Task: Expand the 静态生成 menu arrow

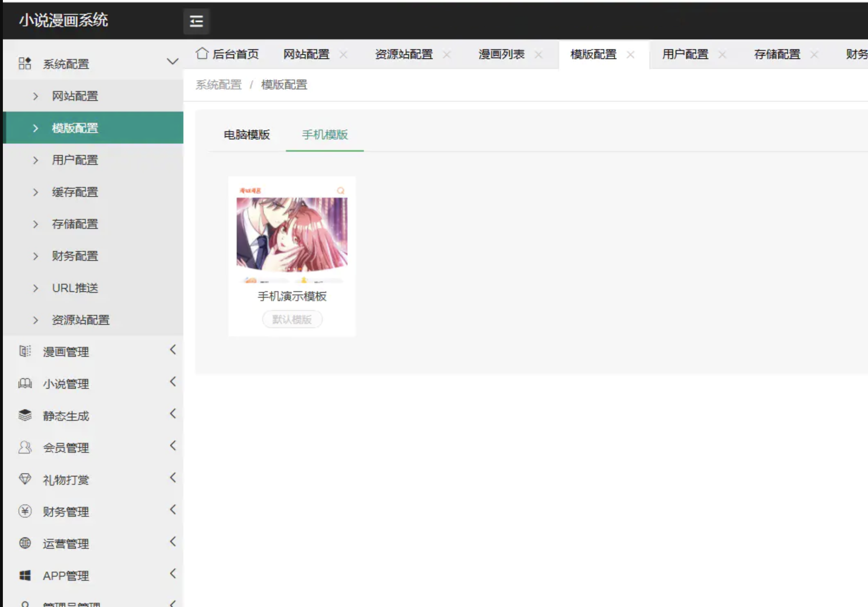Action: click(173, 413)
